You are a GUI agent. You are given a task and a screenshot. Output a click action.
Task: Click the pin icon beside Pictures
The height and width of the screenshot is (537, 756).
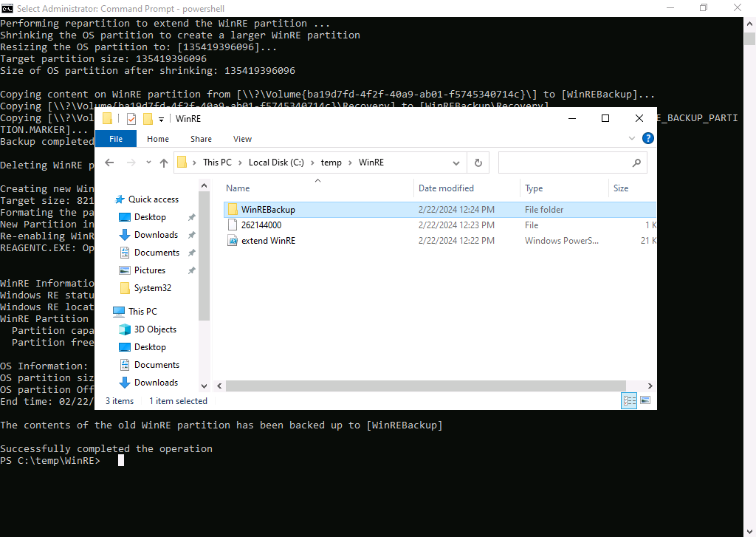(191, 270)
